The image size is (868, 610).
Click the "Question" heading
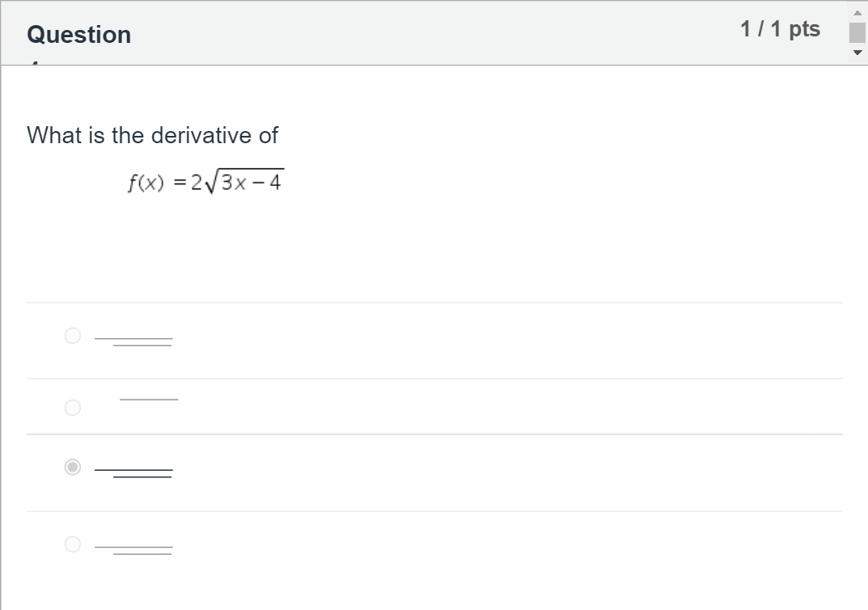[x=78, y=35]
